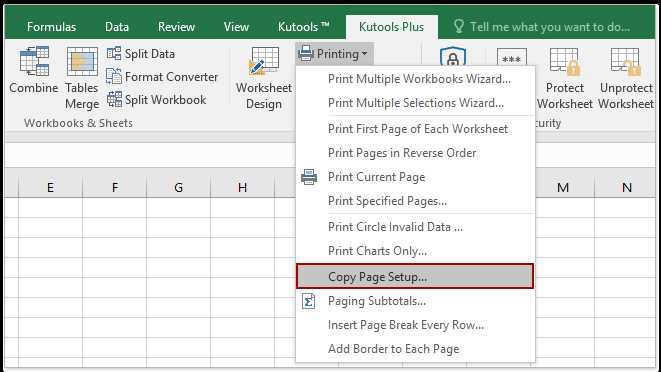Screen dimensions: 661x372
Task: Select the Kutools Plus tab
Action: pyautogui.click(x=391, y=27)
